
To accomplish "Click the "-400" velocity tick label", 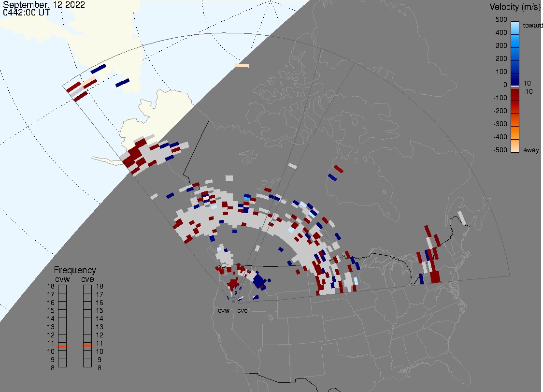I will point(500,137).
